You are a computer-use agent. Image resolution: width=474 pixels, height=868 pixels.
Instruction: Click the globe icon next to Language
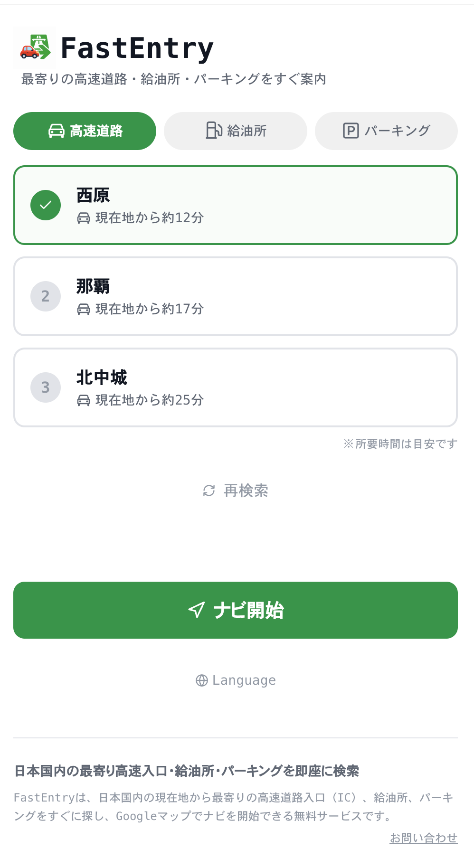pyautogui.click(x=202, y=680)
